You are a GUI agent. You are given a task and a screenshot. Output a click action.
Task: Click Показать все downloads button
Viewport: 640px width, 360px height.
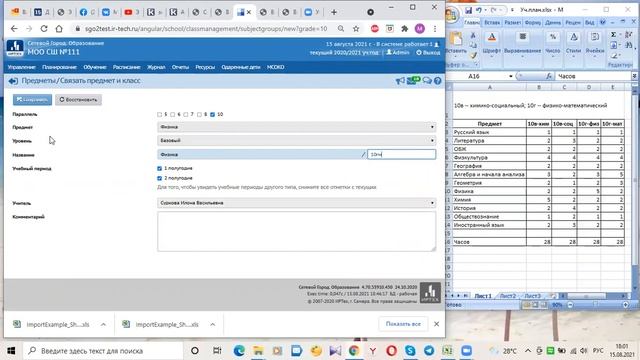point(403,324)
